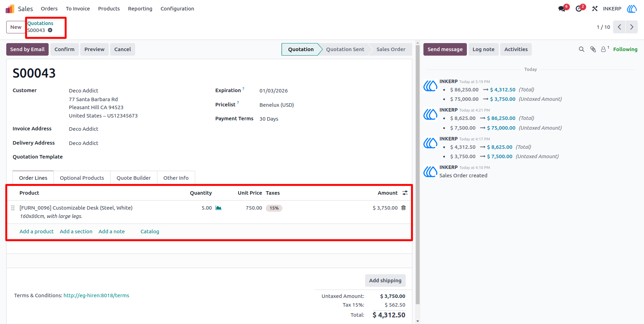Open the activities clock icon in navbar
The height and width of the screenshot is (324, 644).
coord(579,9)
